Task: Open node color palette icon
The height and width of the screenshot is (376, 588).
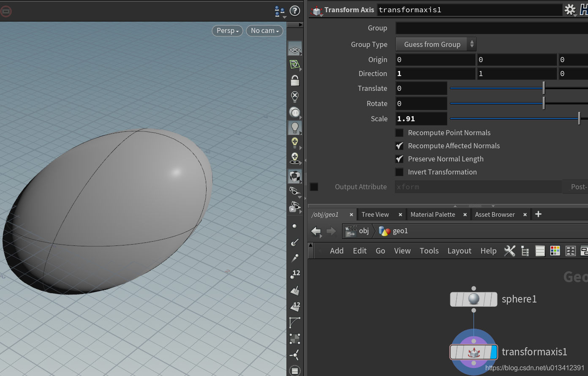Action: tap(555, 251)
